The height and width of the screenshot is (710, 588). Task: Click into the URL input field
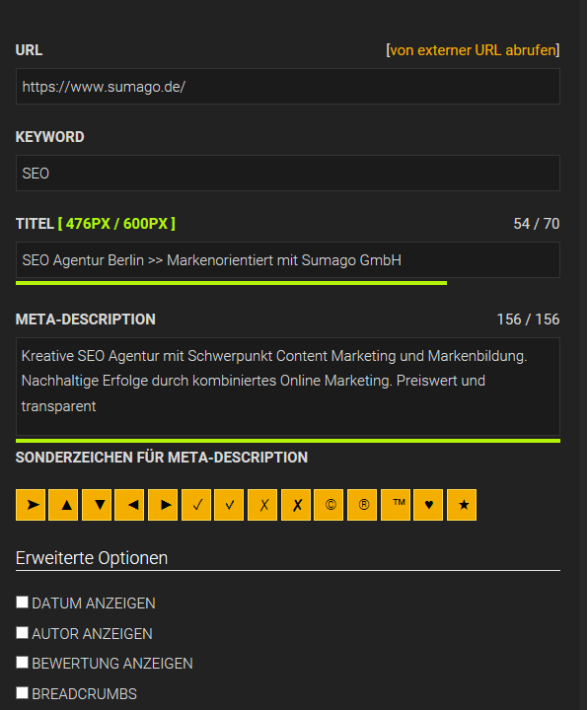tap(288, 87)
